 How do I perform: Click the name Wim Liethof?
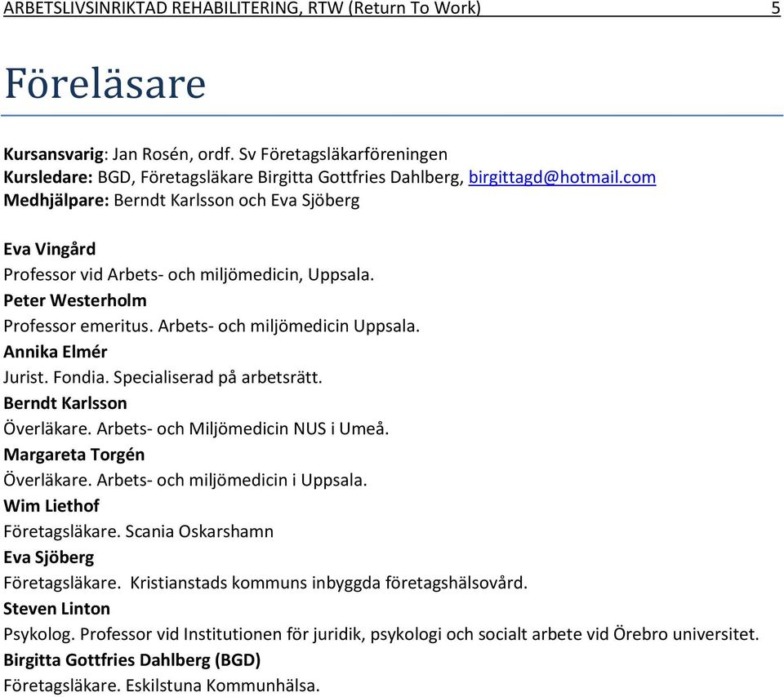pyautogui.click(x=51, y=506)
